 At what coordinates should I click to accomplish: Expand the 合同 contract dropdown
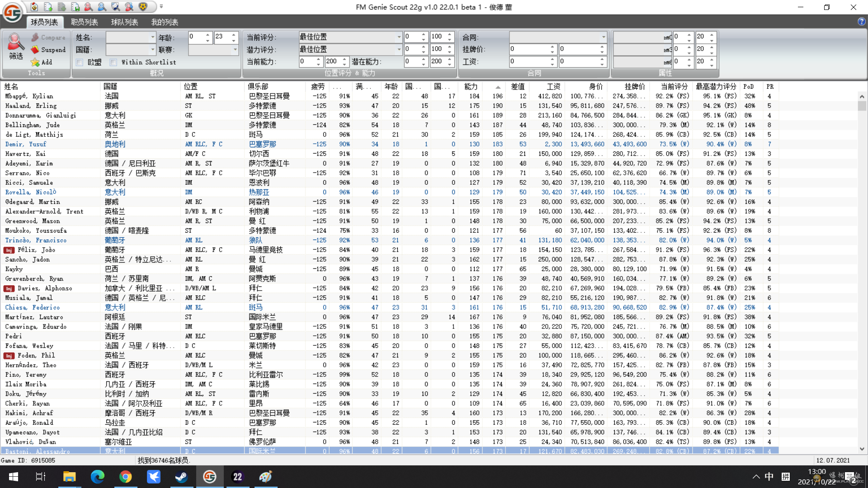pos(604,37)
